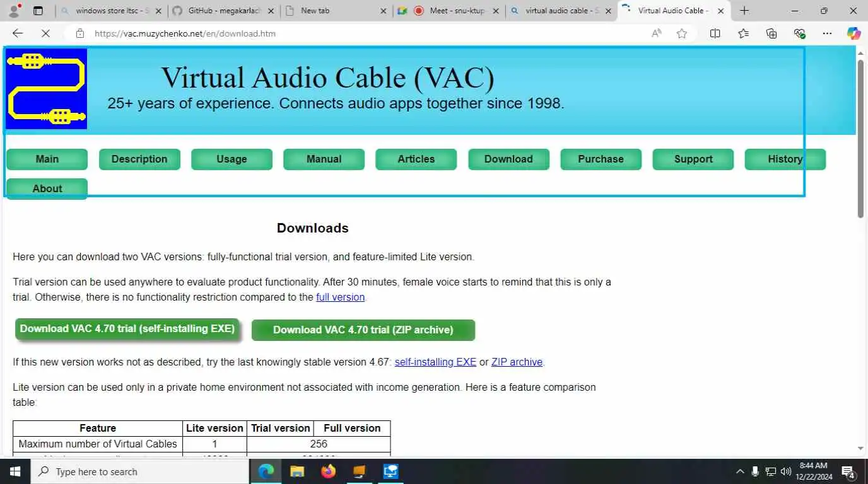The height and width of the screenshot is (484, 868).
Task: Open the microphone tray icon
Action: pos(755,471)
